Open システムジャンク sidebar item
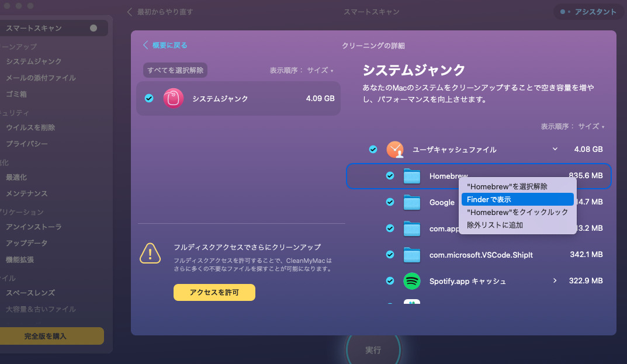Viewport: 627px width, 364px height. point(33,61)
